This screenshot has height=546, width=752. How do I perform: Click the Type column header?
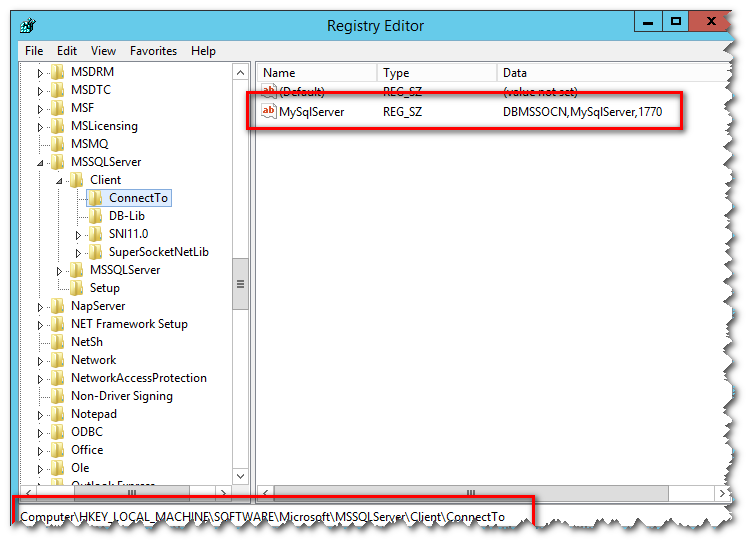(437, 73)
